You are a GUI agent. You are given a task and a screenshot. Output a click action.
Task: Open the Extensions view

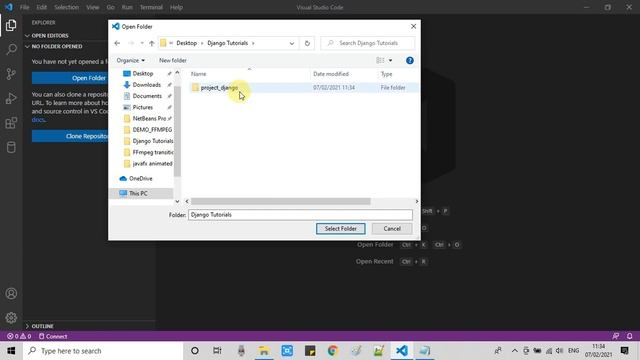[11, 123]
